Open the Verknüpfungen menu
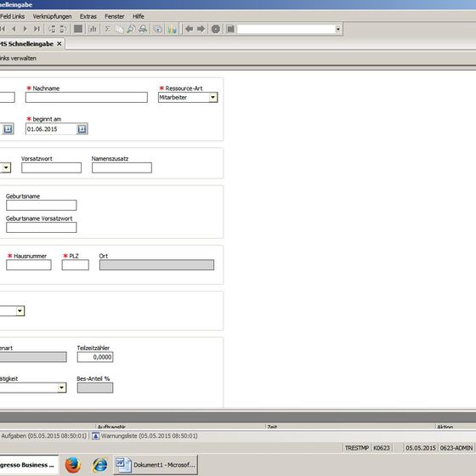The image size is (476, 476). tap(52, 16)
